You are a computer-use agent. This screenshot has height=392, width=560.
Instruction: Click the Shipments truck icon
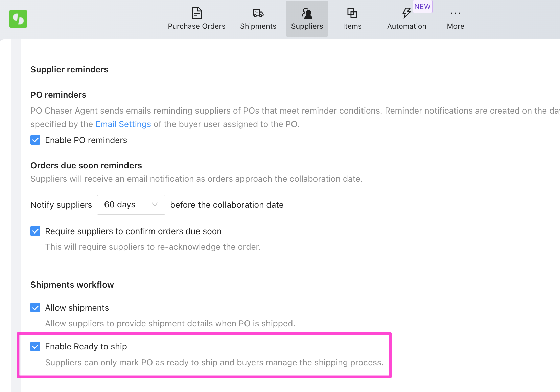pyautogui.click(x=258, y=13)
